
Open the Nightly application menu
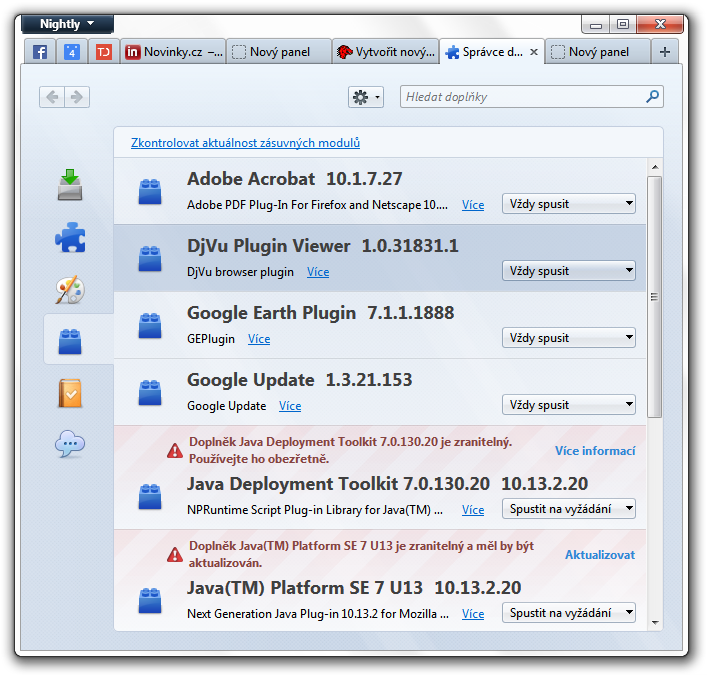(67, 24)
